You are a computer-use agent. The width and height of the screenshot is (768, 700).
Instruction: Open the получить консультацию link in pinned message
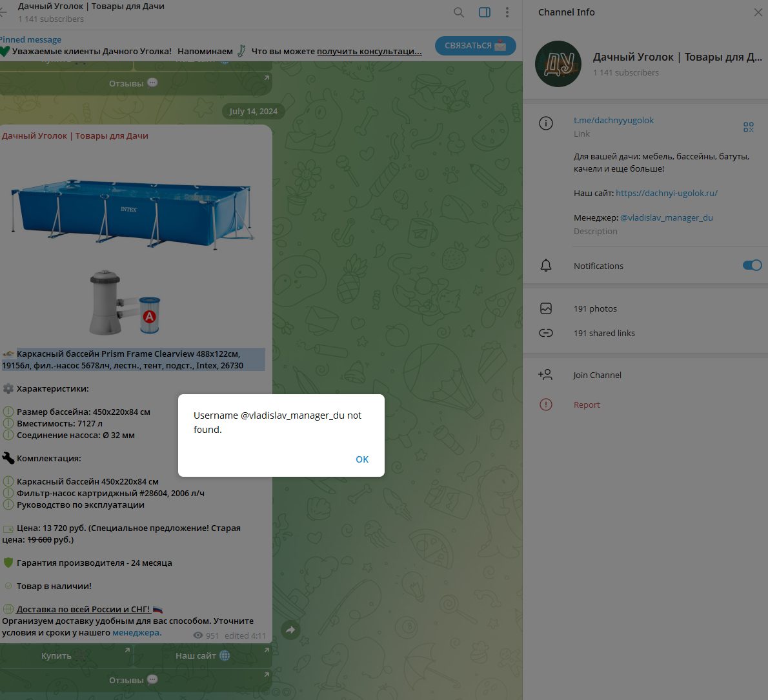369,52
